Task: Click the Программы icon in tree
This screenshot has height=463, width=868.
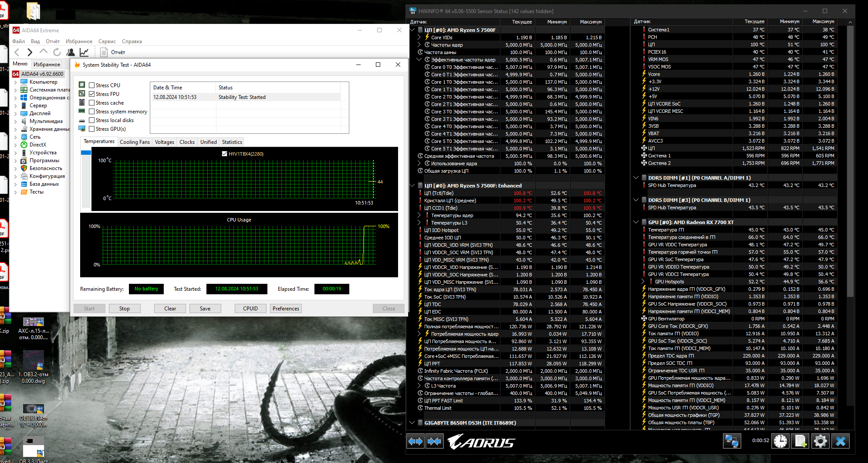Action: pyautogui.click(x=24, y=160)
